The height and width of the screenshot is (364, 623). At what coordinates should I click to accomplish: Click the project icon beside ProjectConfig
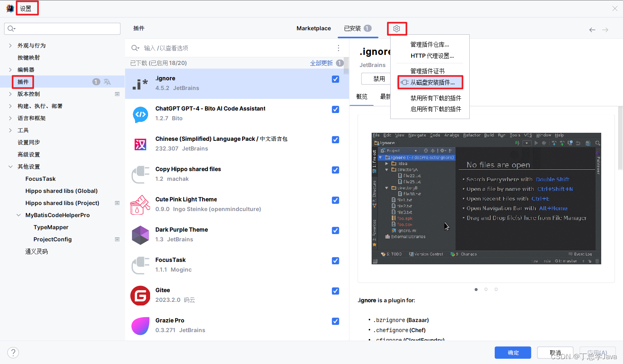tap(117, 239)
